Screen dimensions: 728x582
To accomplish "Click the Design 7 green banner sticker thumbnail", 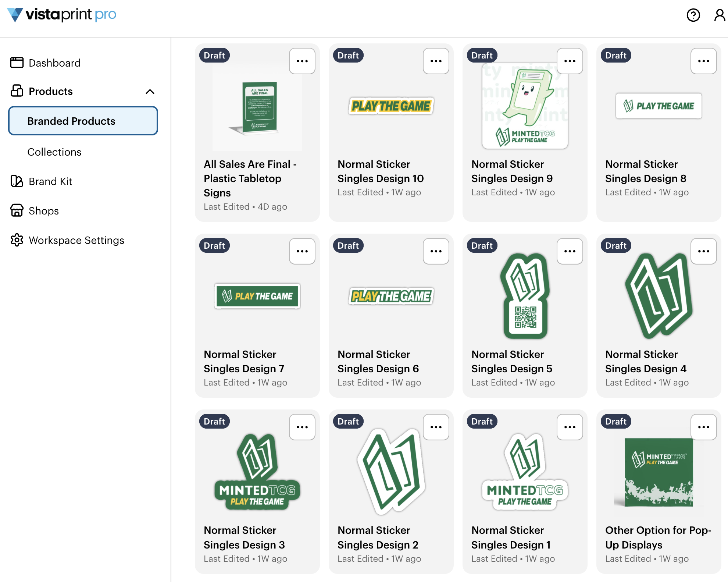I will (x=257, y=296).
